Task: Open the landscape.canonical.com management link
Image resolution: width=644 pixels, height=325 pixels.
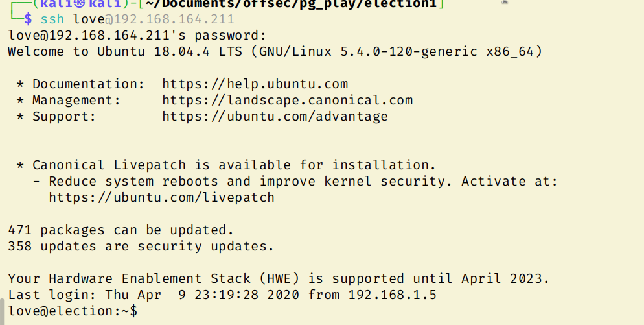Action: click(x=287, y=100)
